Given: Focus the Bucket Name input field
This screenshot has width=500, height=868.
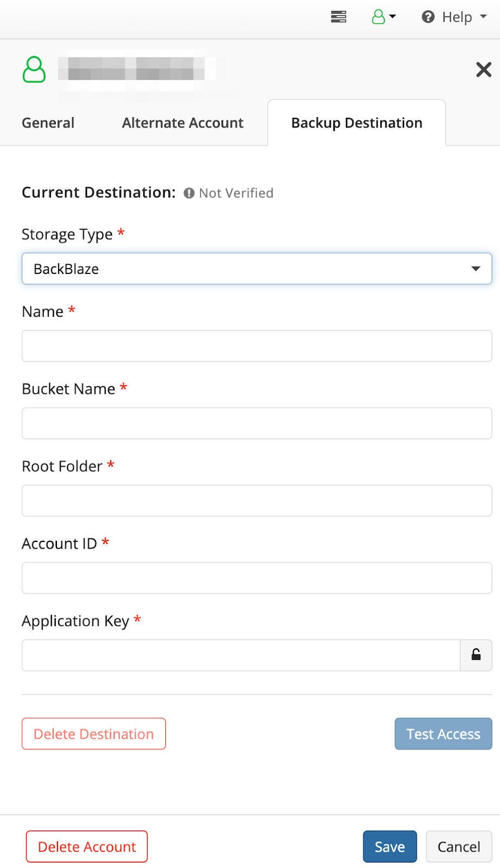Looking at the screenshot, I should [257, 423].
